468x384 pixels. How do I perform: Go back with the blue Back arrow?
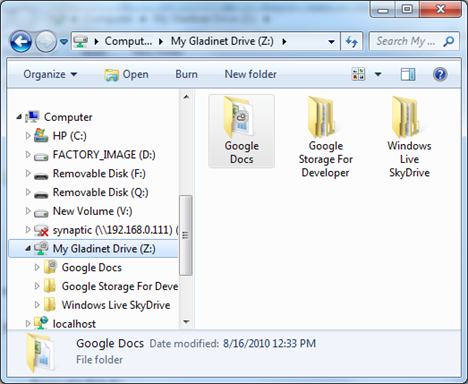click(x=21, y=42)
